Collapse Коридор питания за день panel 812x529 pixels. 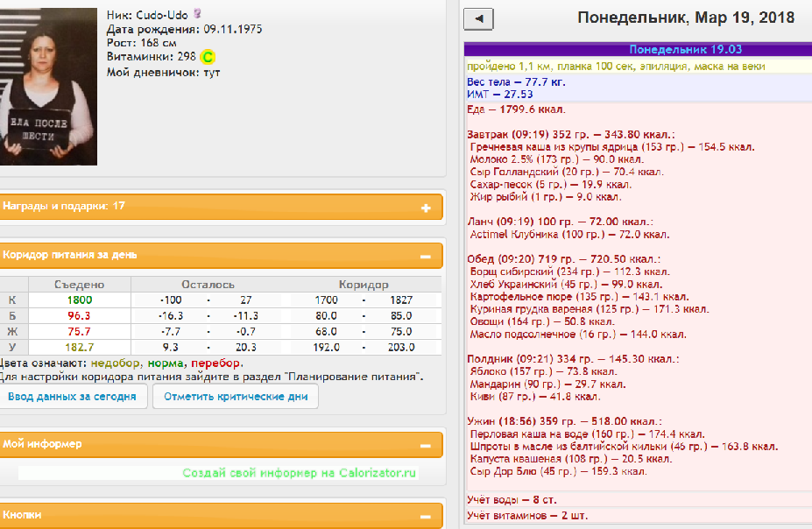(426, 257)
